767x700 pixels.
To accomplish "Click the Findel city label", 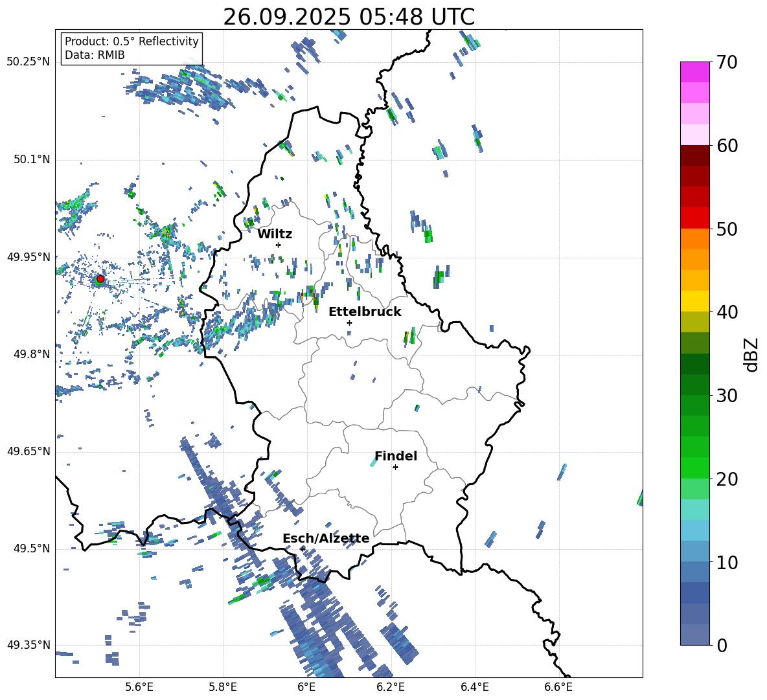I will coord(396,456).
